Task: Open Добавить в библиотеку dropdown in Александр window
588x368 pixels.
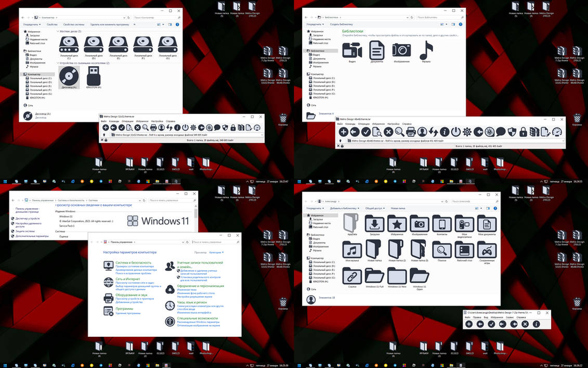Action: coord(344,208)
